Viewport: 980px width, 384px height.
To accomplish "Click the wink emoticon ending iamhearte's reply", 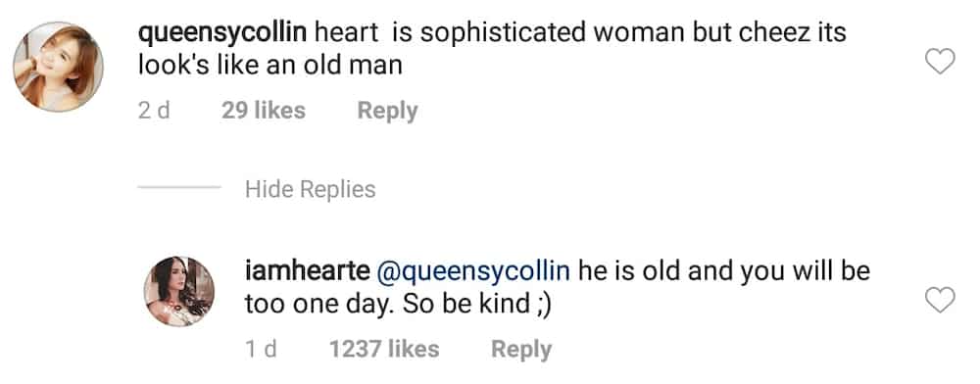I will pyautogui.click(x=543, y=306).
